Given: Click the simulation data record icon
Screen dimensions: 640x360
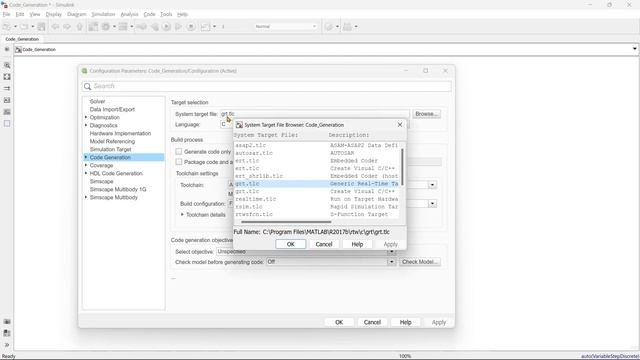Looking at the screenshot, I should [x=205, y=27].
